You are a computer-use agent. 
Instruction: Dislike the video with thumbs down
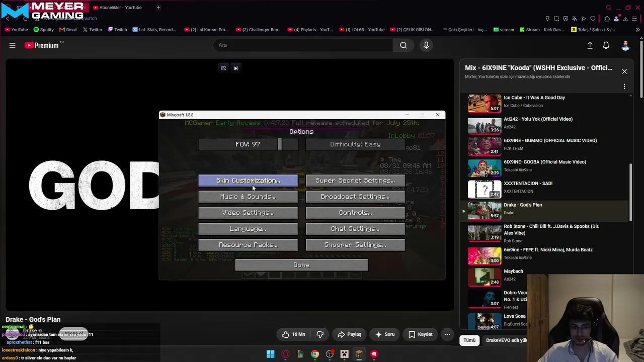pos(320,334)
